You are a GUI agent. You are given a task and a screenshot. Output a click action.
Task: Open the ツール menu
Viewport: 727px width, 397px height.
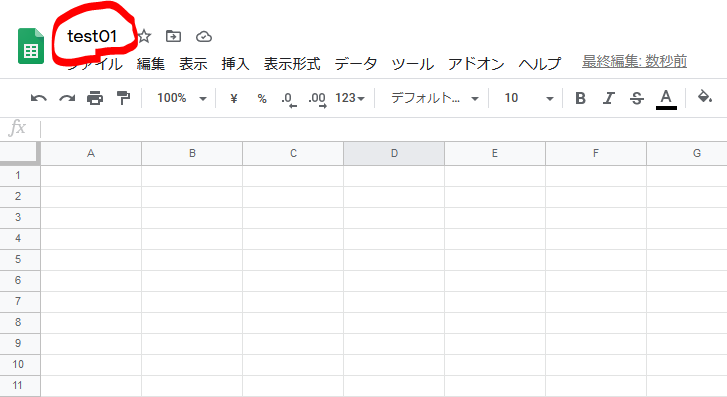tap(413, 64)
